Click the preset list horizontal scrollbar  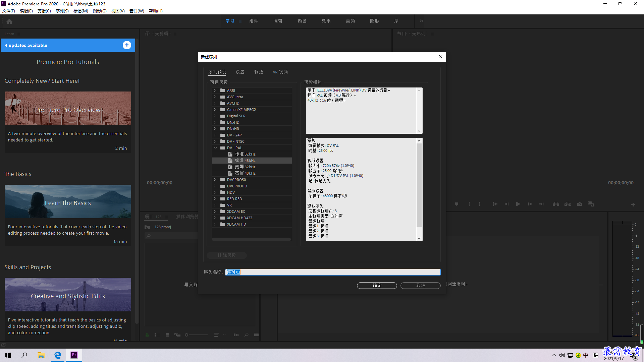tap(252, 239)
